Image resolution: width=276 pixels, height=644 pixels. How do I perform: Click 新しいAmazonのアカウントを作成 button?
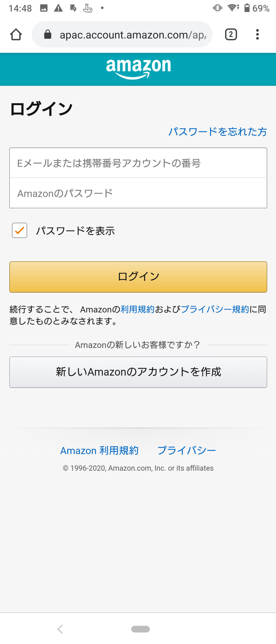coord(138,372)
